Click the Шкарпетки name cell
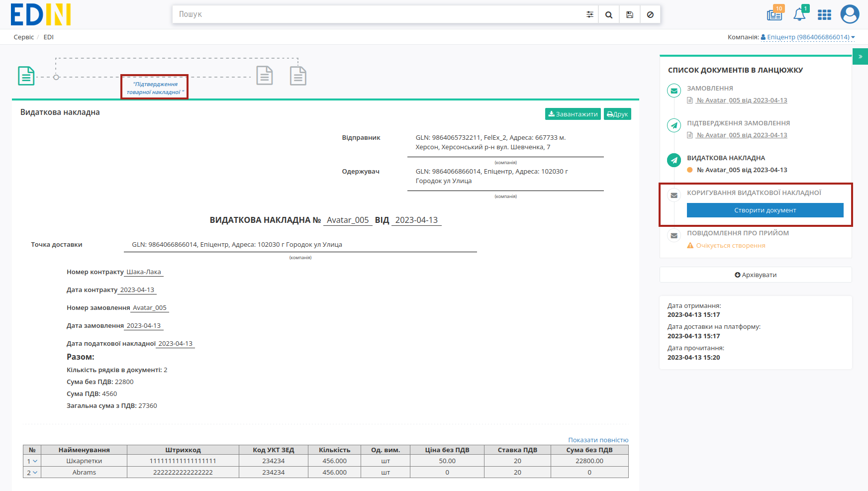Image resolution: width=868 pixels, height=491 pixels. [84, 461]
